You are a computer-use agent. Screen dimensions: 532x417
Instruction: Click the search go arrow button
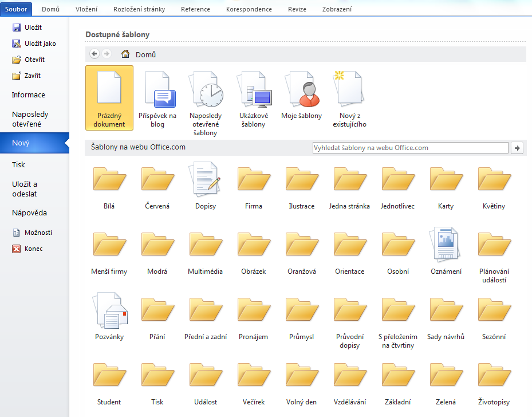[x=517, y=148]
